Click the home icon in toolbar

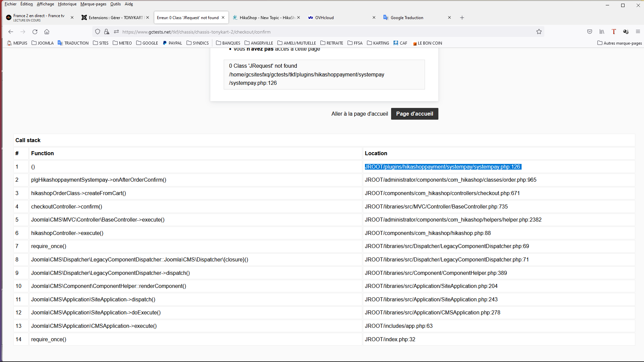[47, 32]
